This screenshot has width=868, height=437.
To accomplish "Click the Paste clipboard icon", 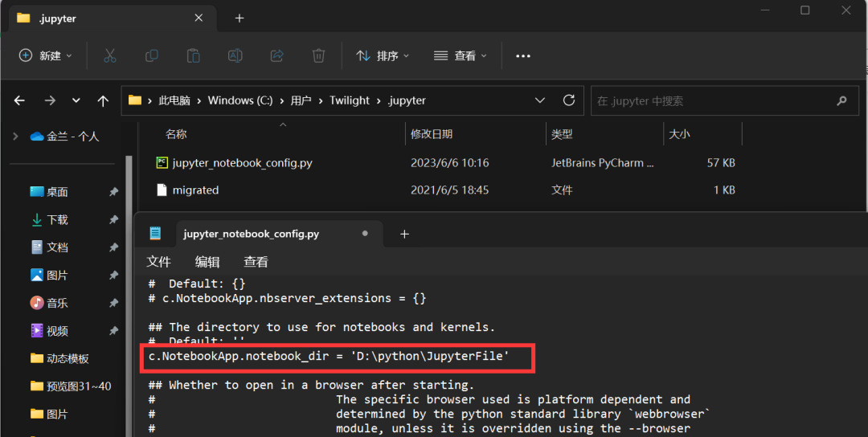I will (x=193, y=56).
